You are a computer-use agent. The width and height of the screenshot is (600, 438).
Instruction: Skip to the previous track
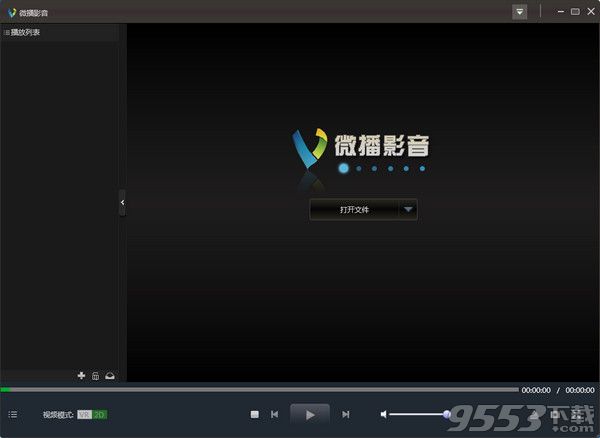click(x=275, y=415)
